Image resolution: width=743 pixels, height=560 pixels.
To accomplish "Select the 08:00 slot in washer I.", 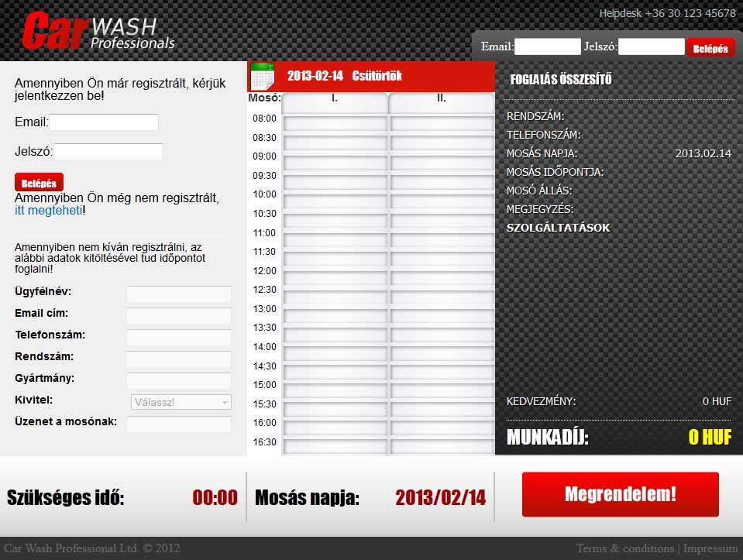I will pyautogui.click(x=335, y=124).
